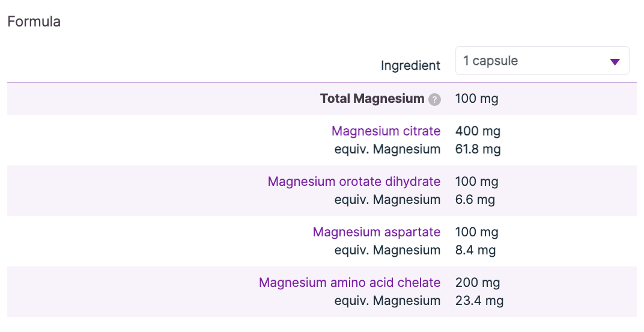Click 'equiv. Magnesium' under Magnesium amino acid chelate
Image resolution: width=644 pixels, height=332 pixels.
tap(387, 301)
